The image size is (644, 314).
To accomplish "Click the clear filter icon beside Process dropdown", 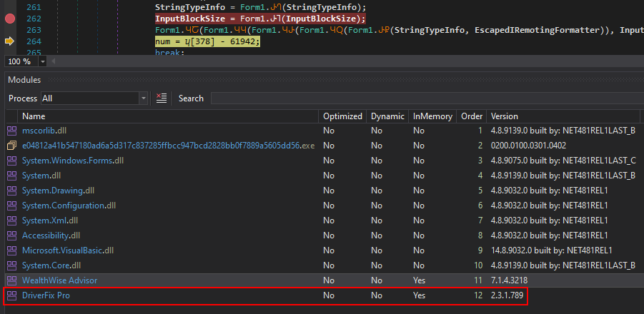I will pyautogui.click(x=162, y=98).
